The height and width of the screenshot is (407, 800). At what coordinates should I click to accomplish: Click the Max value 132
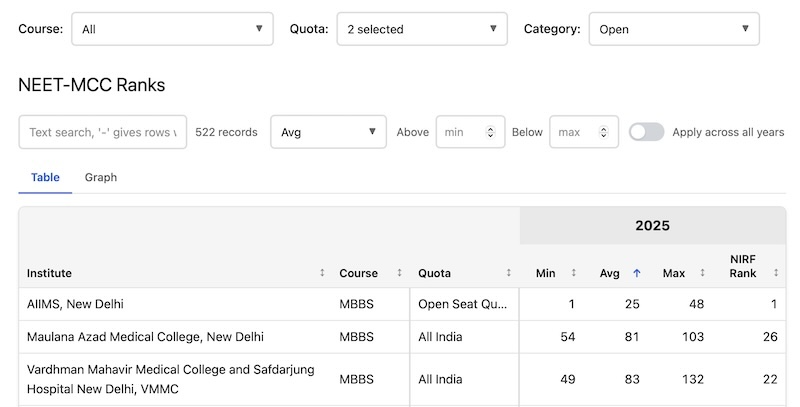(693, 379)
